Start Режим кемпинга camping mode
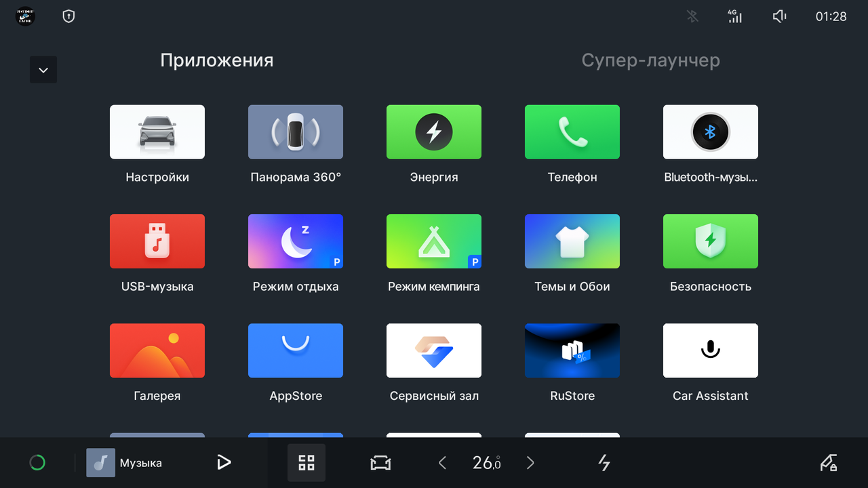 434,241
